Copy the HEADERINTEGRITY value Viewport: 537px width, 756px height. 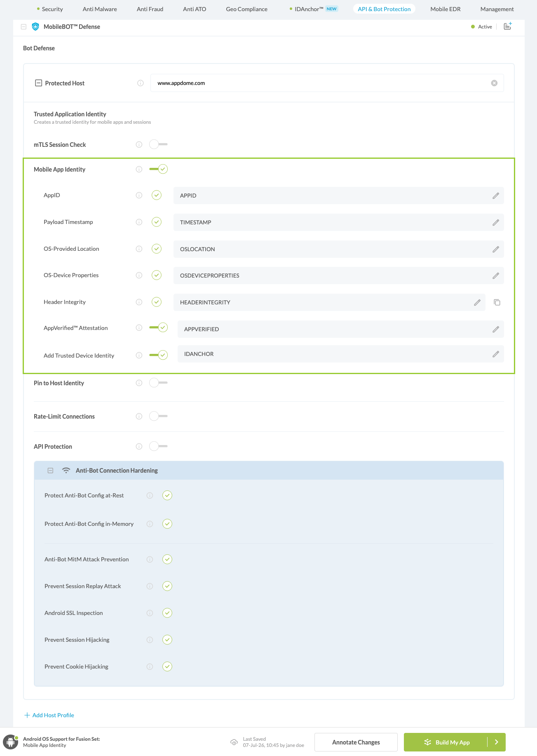coord(497,303)
